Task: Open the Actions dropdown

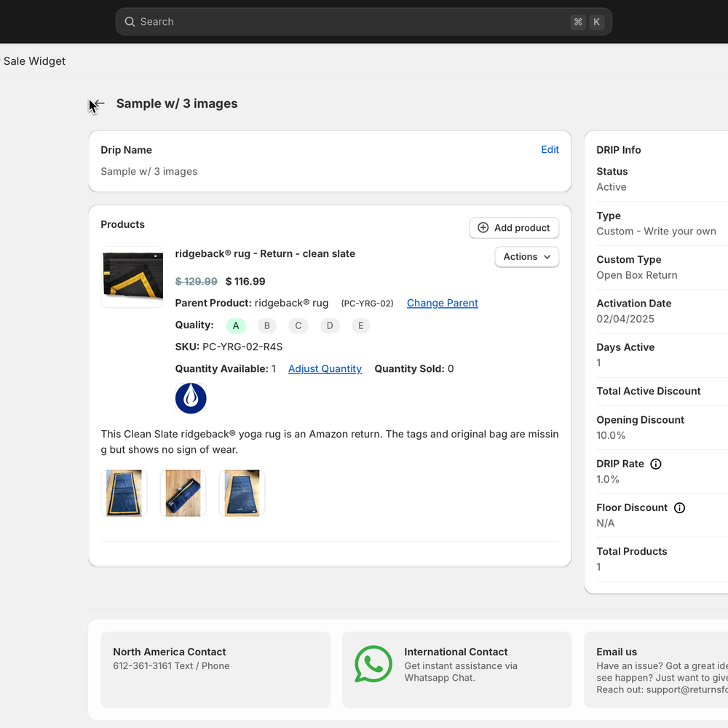Action: [527, 257]
